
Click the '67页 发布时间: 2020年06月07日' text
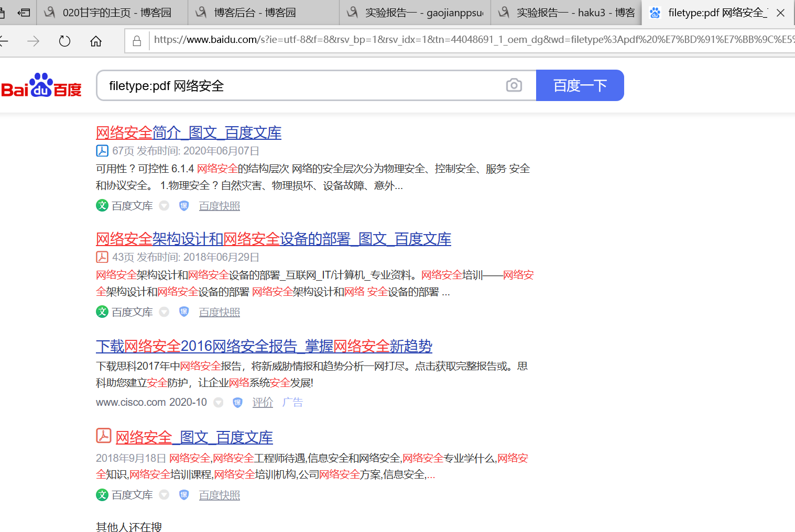186,151
